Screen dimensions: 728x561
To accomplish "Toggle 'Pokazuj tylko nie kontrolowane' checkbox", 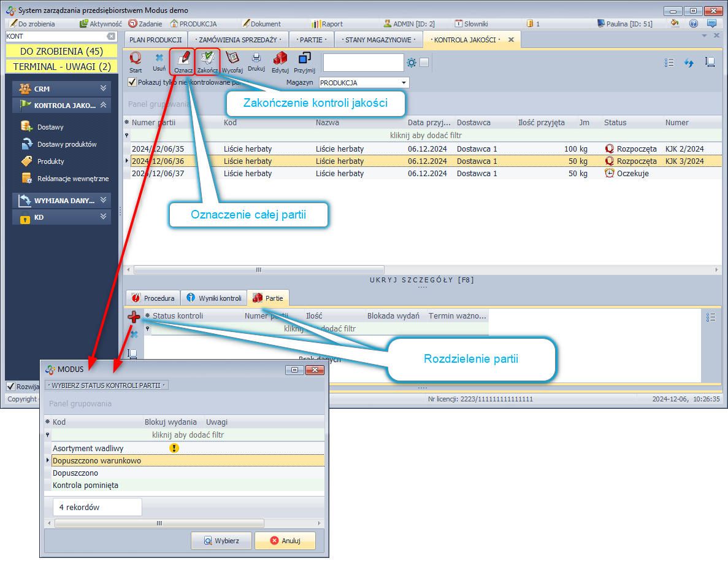I will pos(132,82).
